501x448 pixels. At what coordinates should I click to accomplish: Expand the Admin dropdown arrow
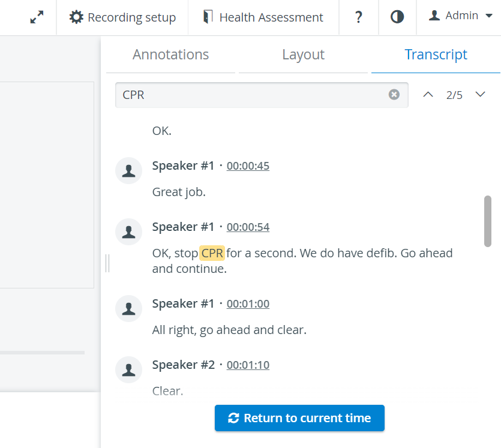489,16
